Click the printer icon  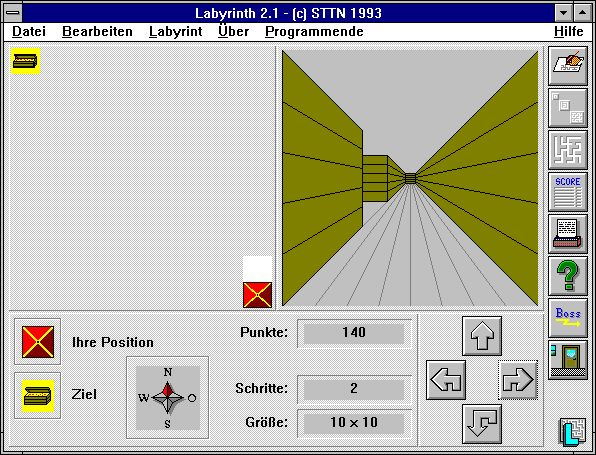(567, 234)
